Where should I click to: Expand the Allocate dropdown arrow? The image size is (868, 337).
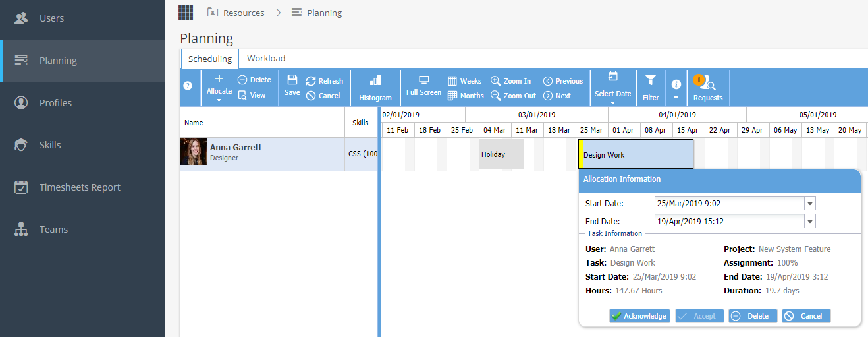[x=219, y=102]
